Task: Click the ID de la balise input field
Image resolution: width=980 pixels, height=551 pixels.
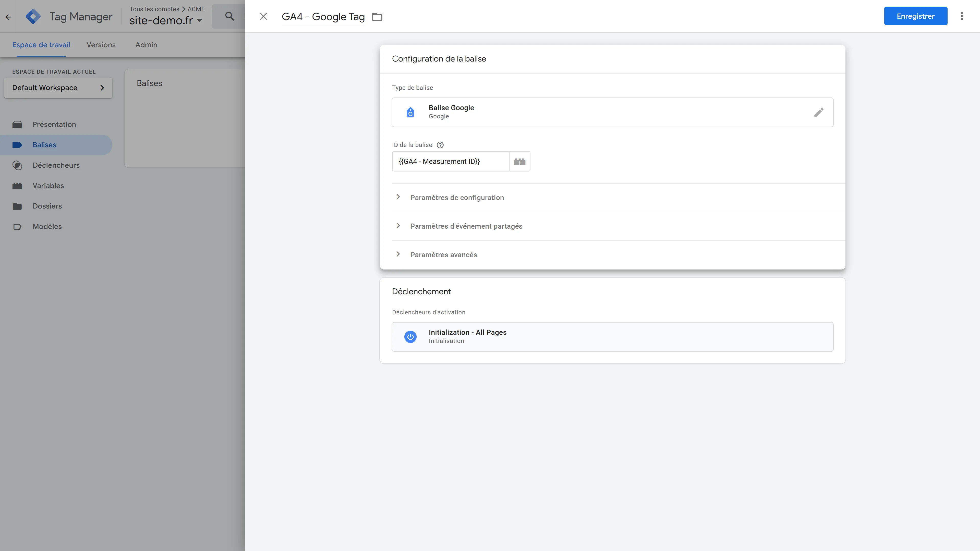Action: pyautogui.click(x=451, y=162)
